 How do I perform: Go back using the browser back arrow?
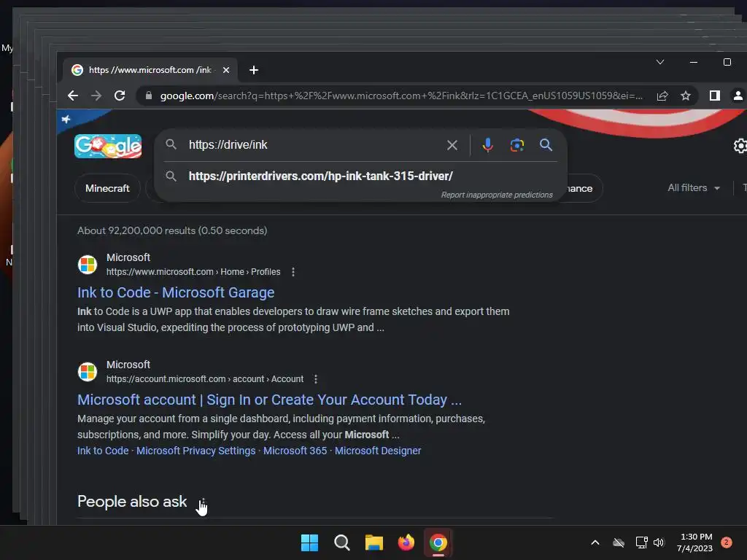pos(72,96)
